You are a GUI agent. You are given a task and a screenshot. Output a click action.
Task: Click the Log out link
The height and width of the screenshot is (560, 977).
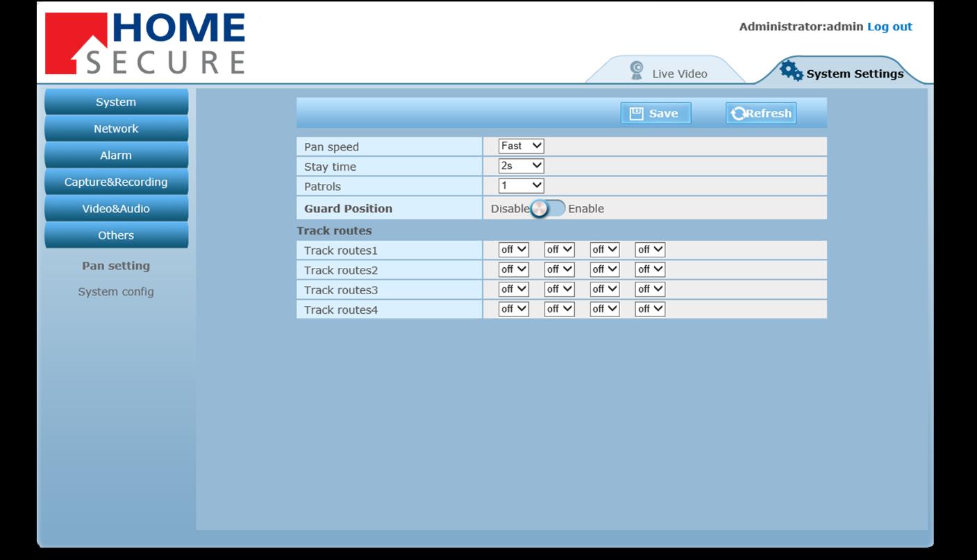click(x=890, y=26)
